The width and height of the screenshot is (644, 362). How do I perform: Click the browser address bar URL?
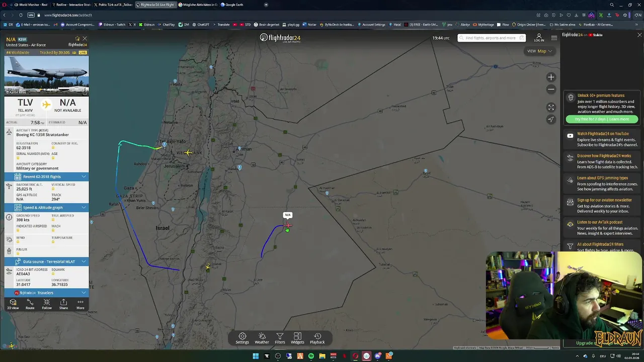coord(68,15)
